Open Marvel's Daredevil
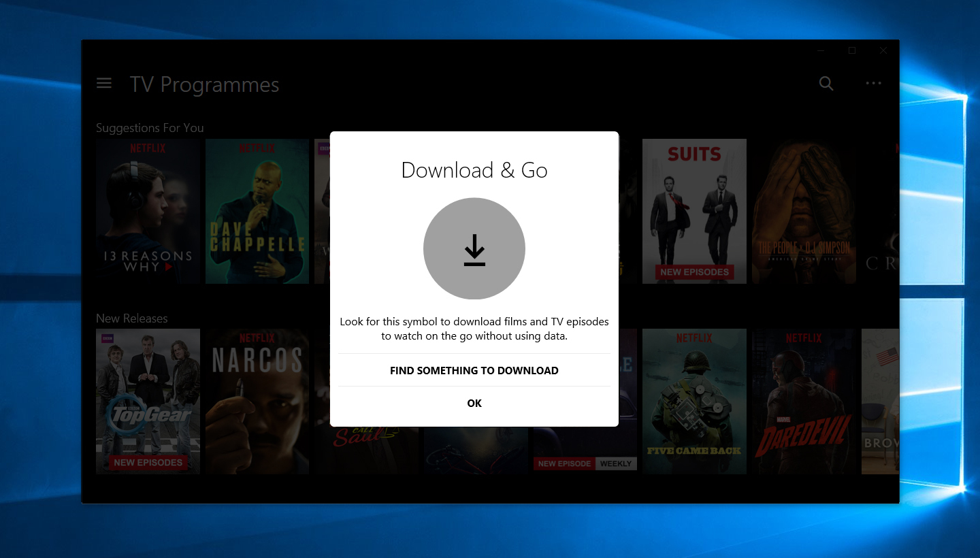Image resolution: width=980 pixels, height=558 pixels. click(x=804, y=401)
